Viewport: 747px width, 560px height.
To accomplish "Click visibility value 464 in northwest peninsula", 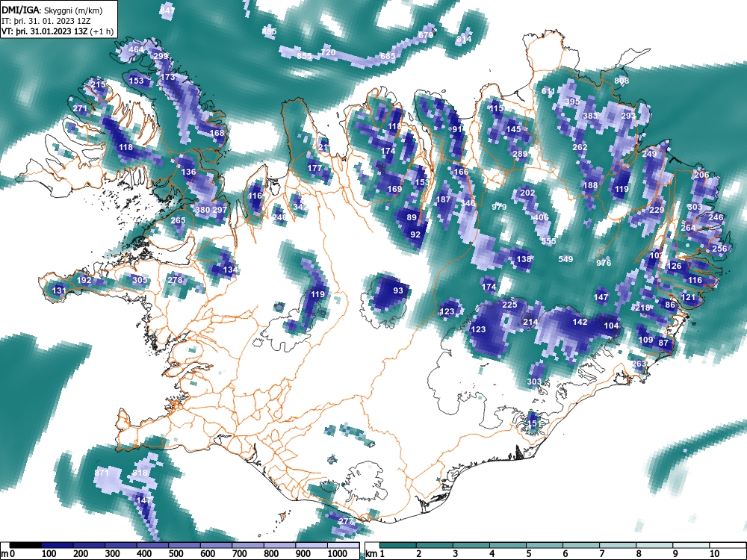I will (x=136, y=49).
